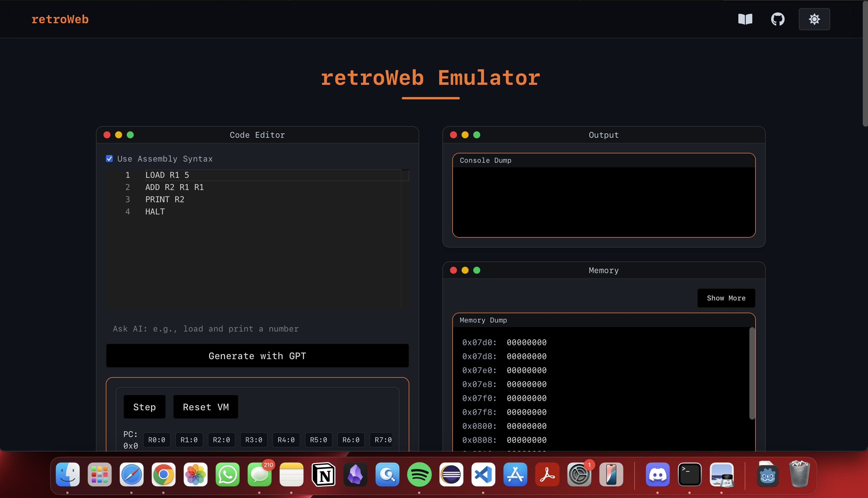Open Obsidian from the dock
Screen dimensions: 868x498
[x=356, y=474]
